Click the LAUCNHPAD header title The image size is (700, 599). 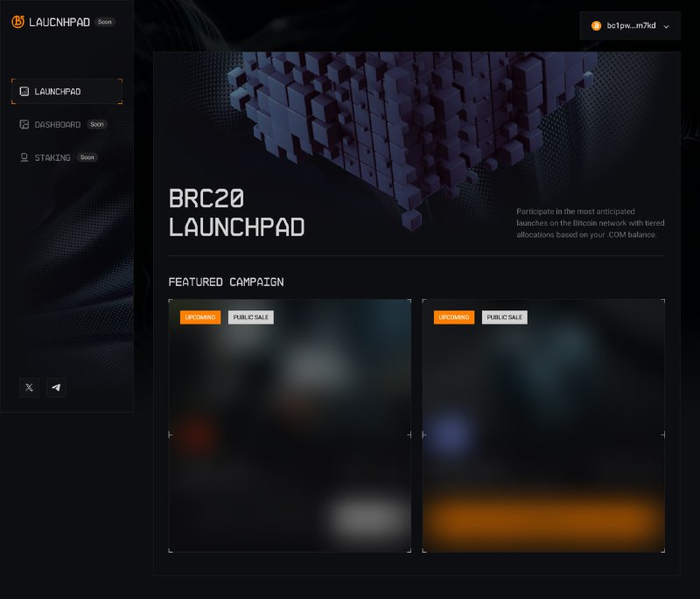pyautogui.click(x=59, y=22)
